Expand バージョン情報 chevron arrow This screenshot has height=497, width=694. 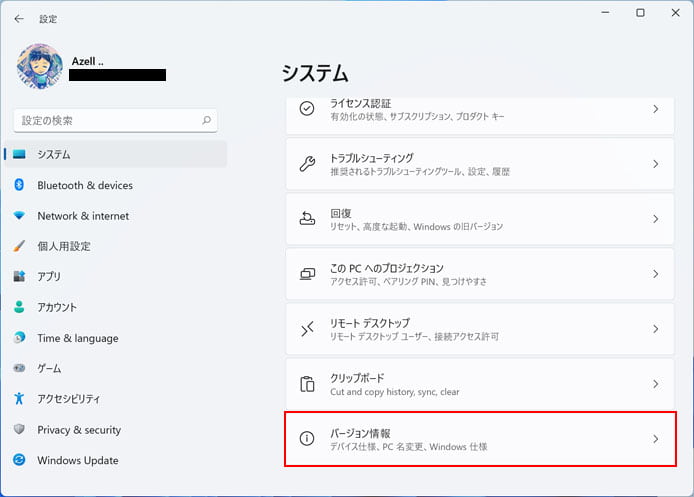pyautogui.click(x=655, y=439)
